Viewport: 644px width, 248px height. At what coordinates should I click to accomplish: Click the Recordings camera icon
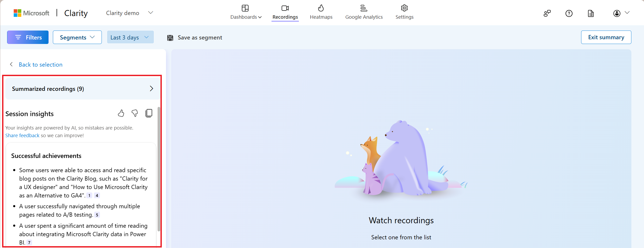[285, 8]
